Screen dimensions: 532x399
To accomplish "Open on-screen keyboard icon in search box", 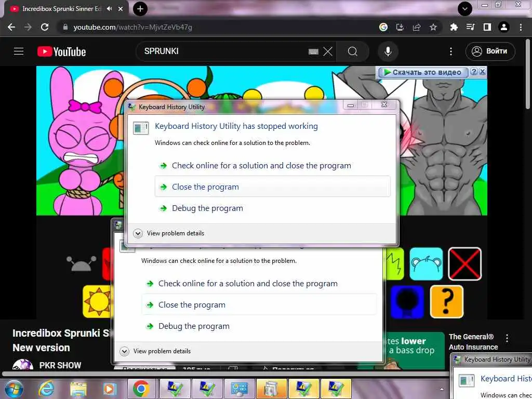I will coord(313,51).
